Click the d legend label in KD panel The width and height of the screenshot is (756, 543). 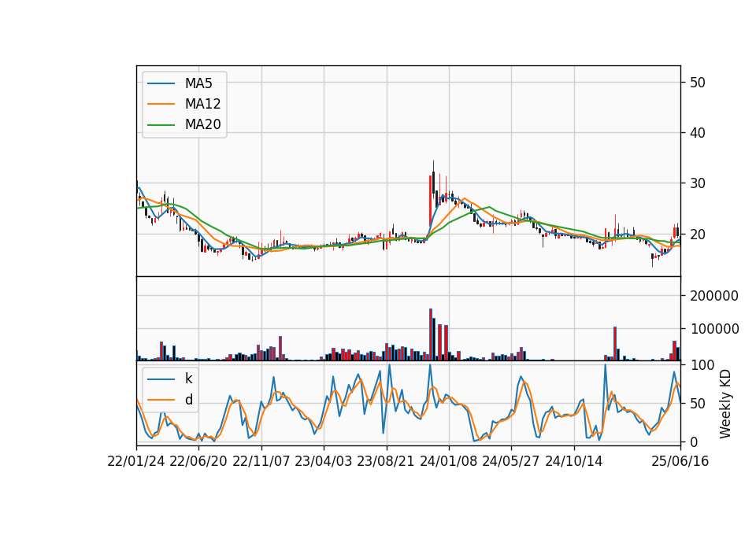[188, 400]
